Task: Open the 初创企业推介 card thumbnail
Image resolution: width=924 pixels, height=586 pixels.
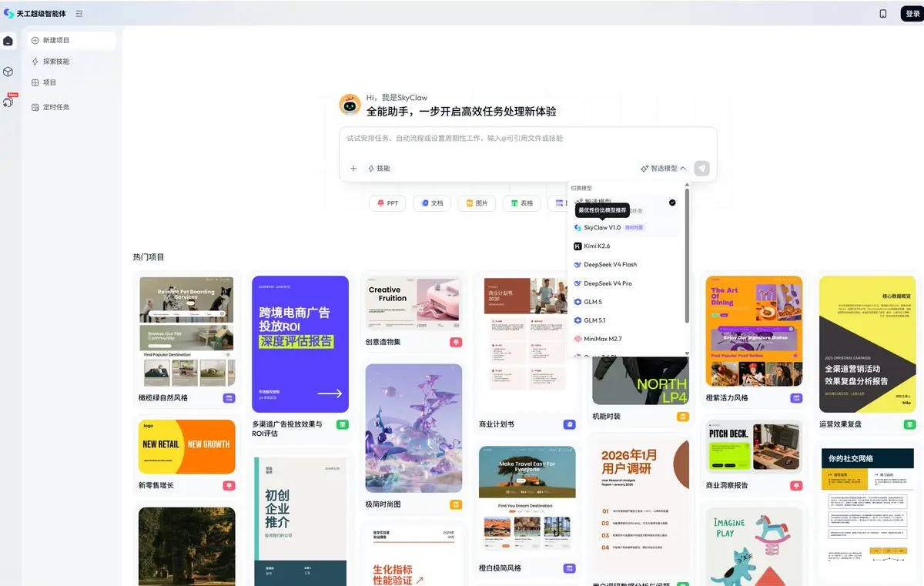Action: (300, 521)
